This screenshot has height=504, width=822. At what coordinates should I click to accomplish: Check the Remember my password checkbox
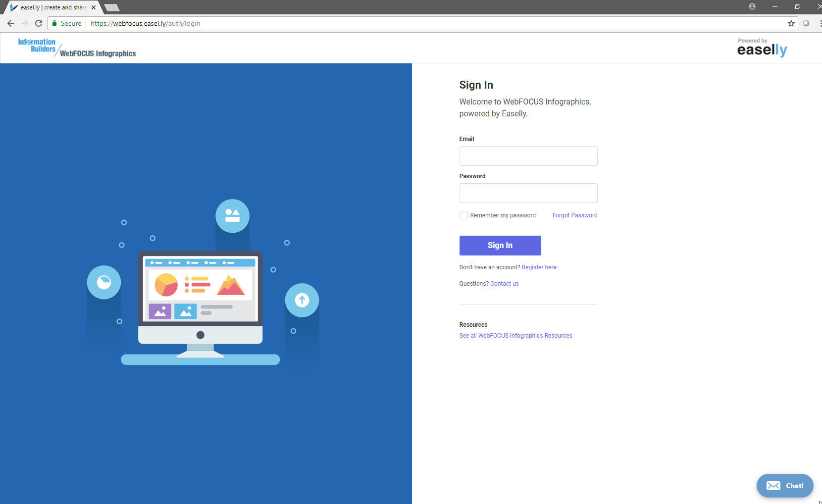pyautogui.click(x=463, y=215)
